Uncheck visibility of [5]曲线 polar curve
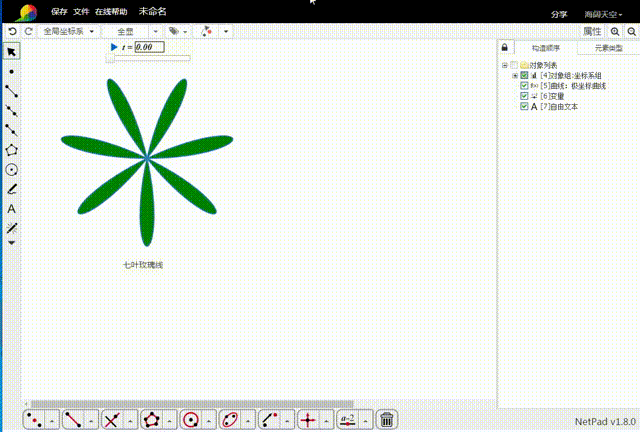 (x=524, y=86)
